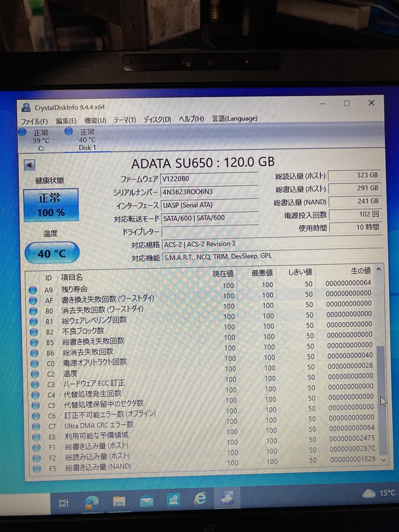This screenshot has width=399, height=532.
Task: Click status circle for B6 総消去失敗回数
Action: point(34,353)
